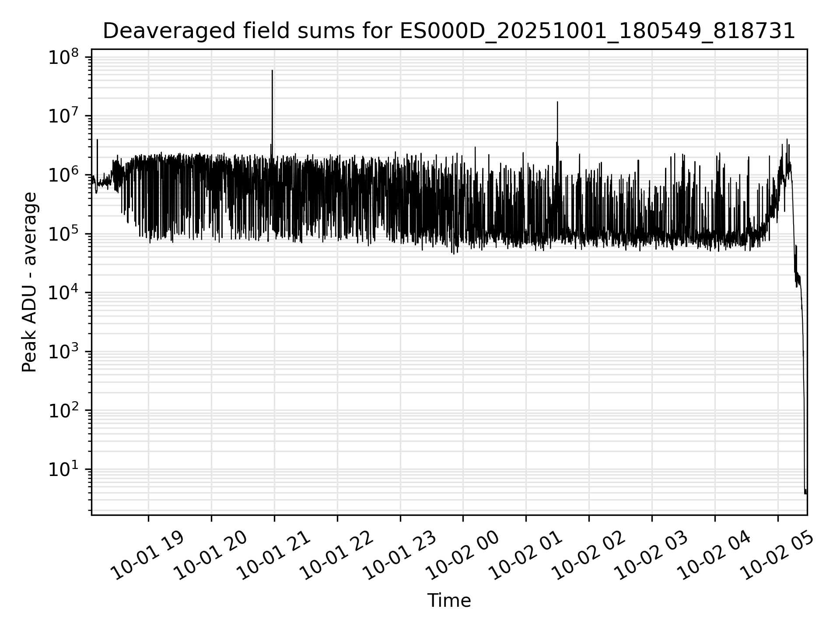
Task: Click the 10-02 00 tick label
Action: tap(462, 555)
